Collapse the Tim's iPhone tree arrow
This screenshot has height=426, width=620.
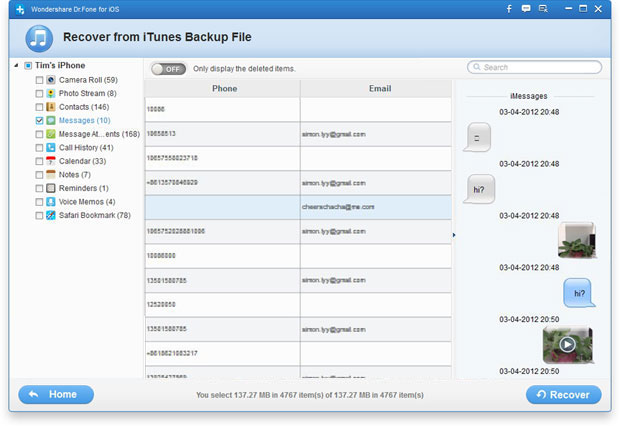[x=16, y=65]
